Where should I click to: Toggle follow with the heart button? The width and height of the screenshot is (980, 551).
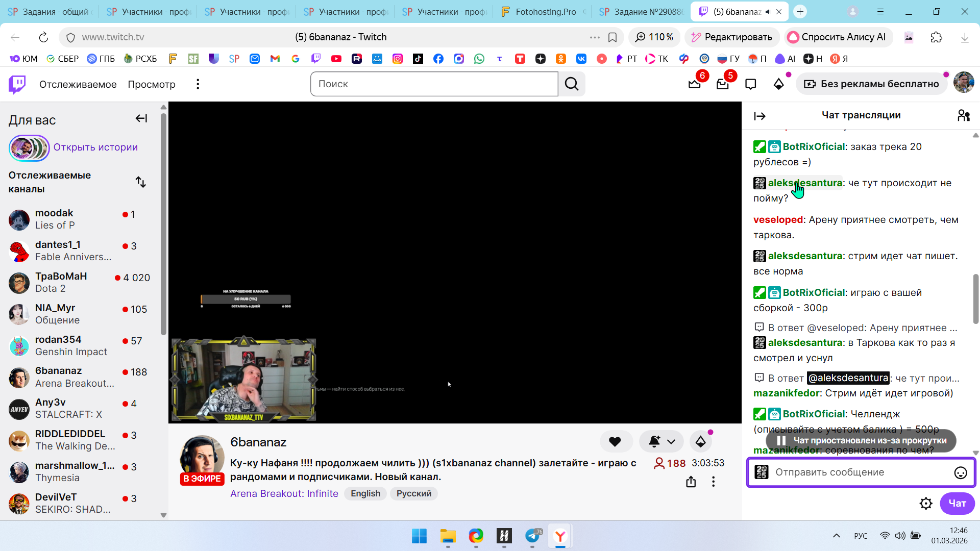(x=615, y=442)
